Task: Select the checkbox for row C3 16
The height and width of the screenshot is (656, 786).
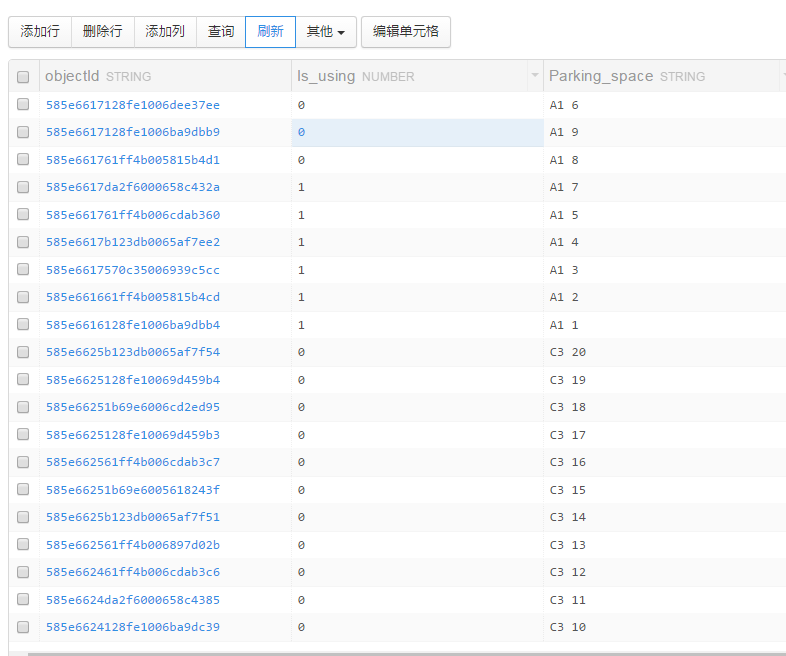Action: (23, 462)
